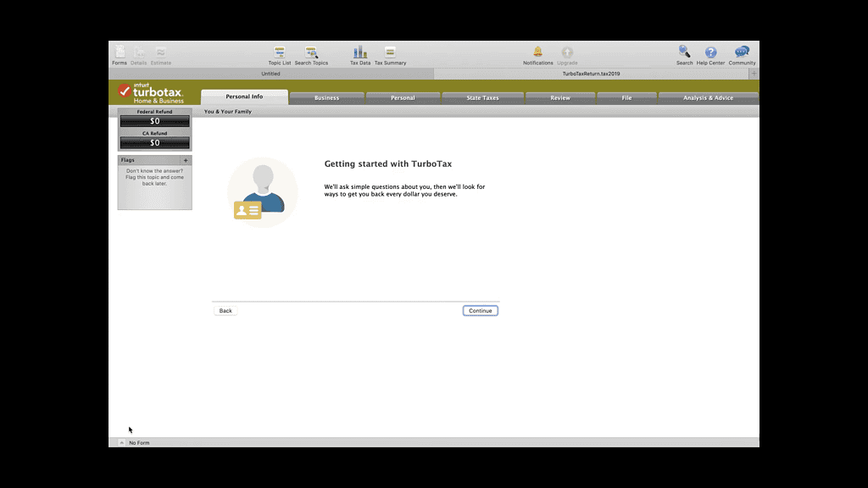Go to the Personal tab
Screen dimensions: 868x488
point(403,98)
